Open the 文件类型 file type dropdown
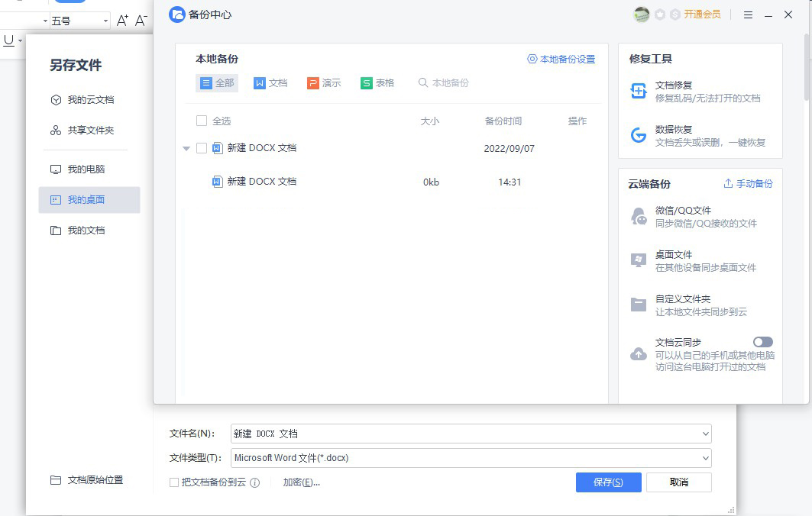The height and width of the screenshot is (516, 812). tap(704, 459)
